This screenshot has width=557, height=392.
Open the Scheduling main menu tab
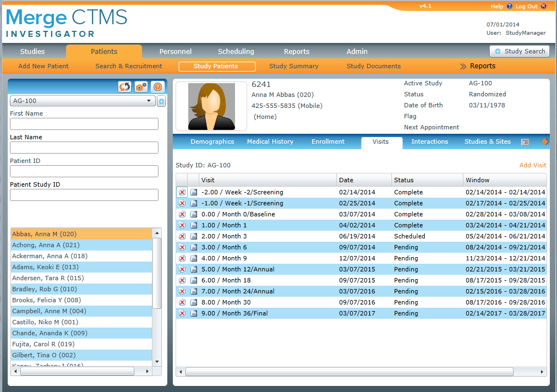click(236, 52)
